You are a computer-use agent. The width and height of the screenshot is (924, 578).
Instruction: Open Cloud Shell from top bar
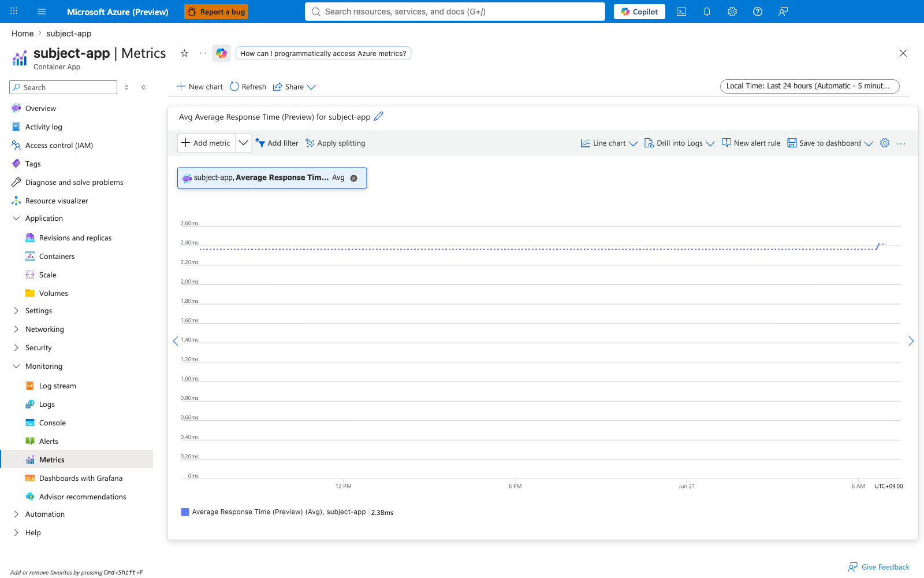681,12
